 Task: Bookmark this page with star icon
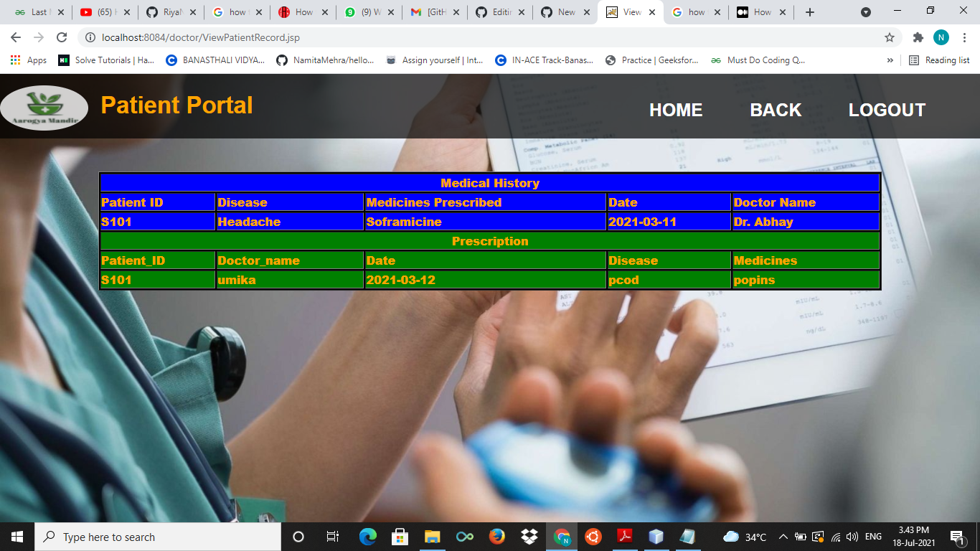coord(890,37)
